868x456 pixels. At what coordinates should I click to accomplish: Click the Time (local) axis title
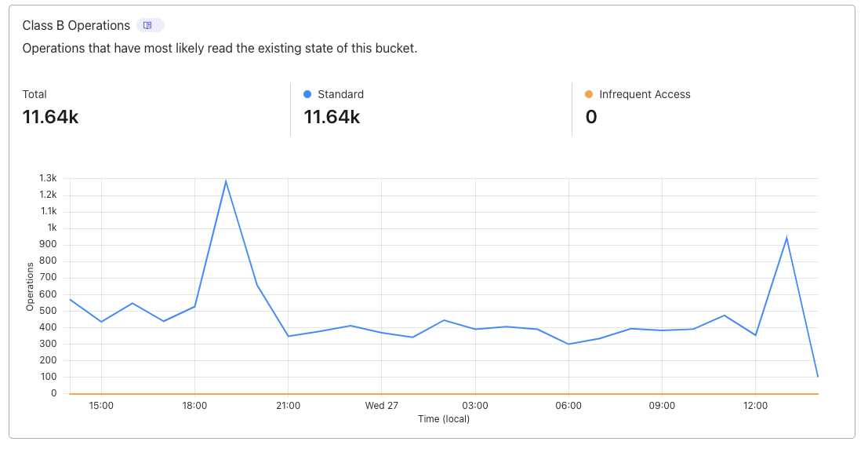pyautogui.click(x=444, y=419)
